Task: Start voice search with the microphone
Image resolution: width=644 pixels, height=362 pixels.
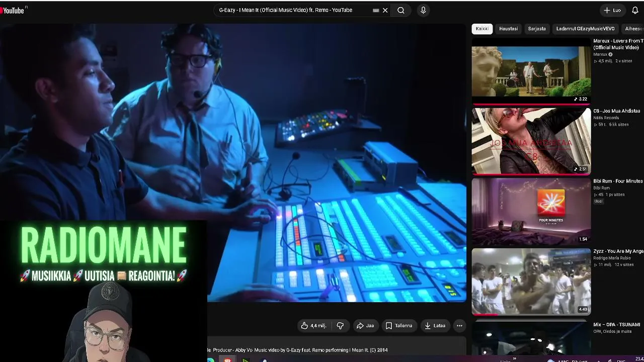Action: [423, 10]
